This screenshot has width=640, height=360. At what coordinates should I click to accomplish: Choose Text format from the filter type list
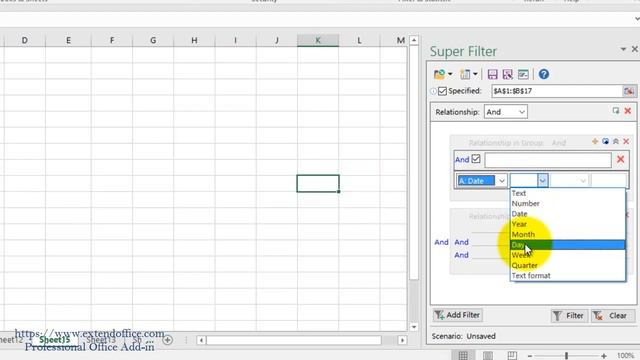click(567, 276)
